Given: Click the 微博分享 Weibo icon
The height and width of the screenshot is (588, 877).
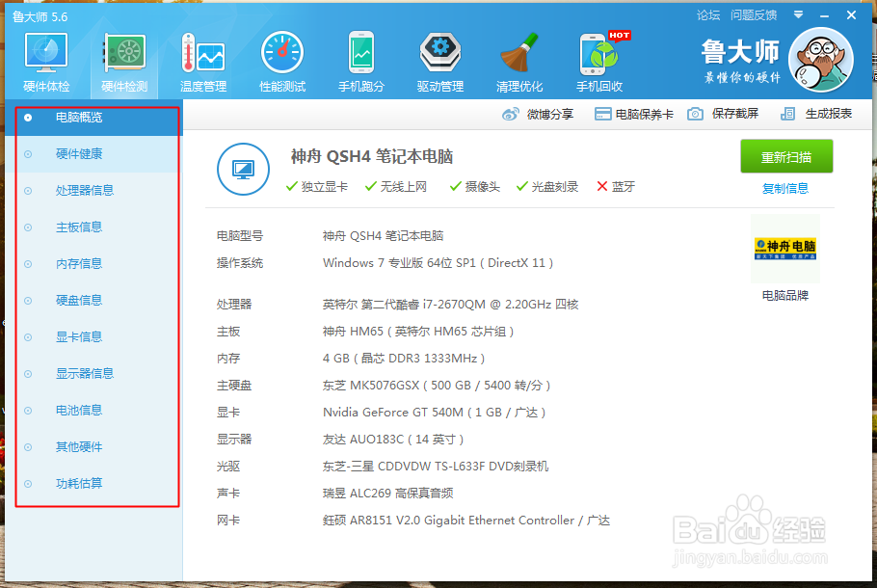Looking at the screenshot, I should [510, 114].
